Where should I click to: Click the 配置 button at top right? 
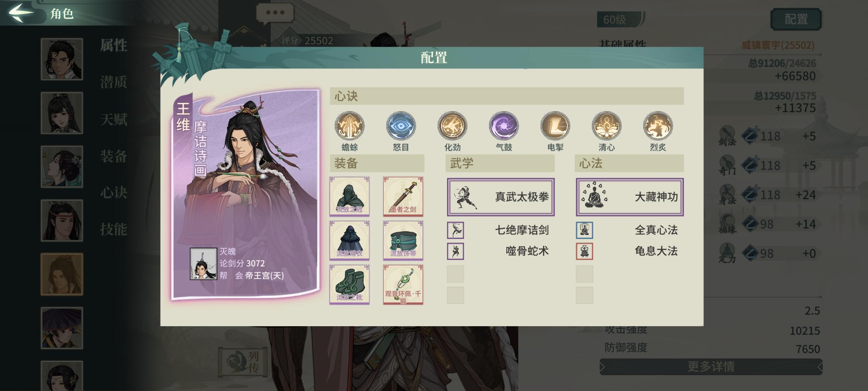[796, 19]
